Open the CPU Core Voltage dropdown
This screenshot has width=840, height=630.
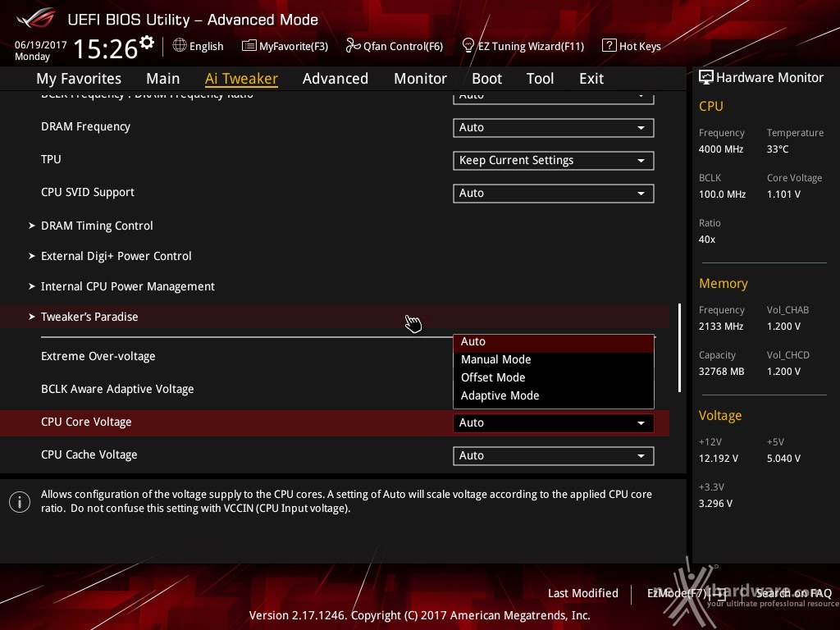[x=554, y=422]
